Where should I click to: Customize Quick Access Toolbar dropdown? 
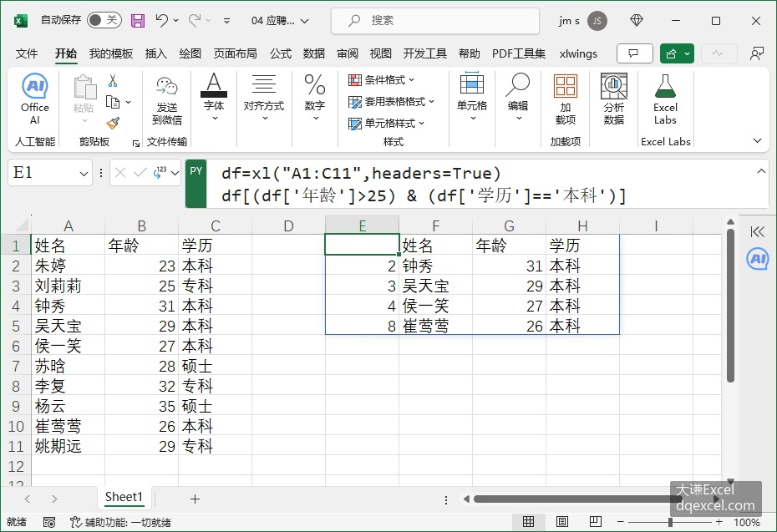pyautogui.click(x=226, y=21)
